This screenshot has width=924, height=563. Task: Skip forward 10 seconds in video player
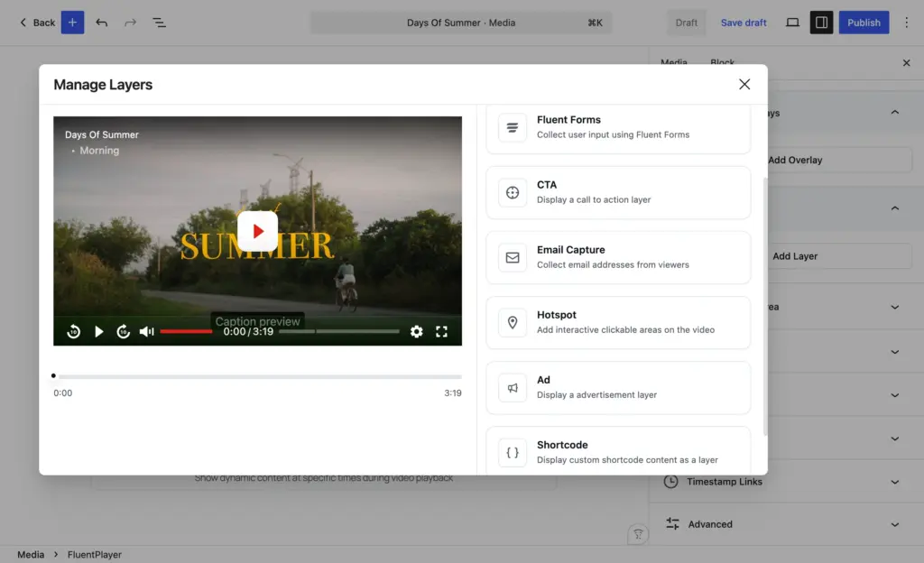[123, 331]
